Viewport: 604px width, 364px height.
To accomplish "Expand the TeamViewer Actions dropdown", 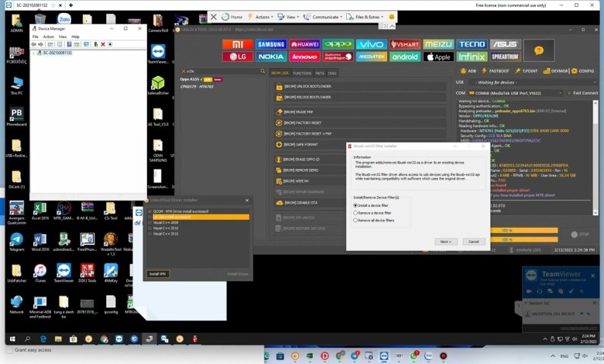I will [x=262, y=16].
